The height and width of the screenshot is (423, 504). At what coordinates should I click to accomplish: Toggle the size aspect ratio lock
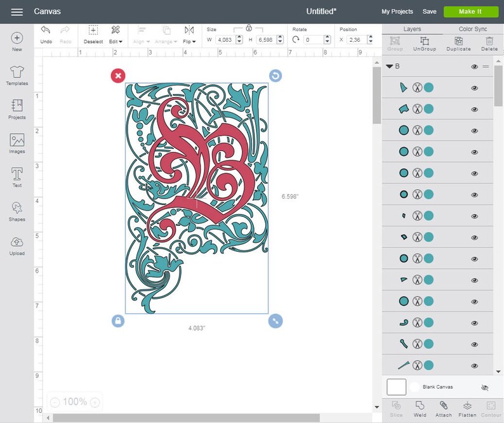pos(249,29)
